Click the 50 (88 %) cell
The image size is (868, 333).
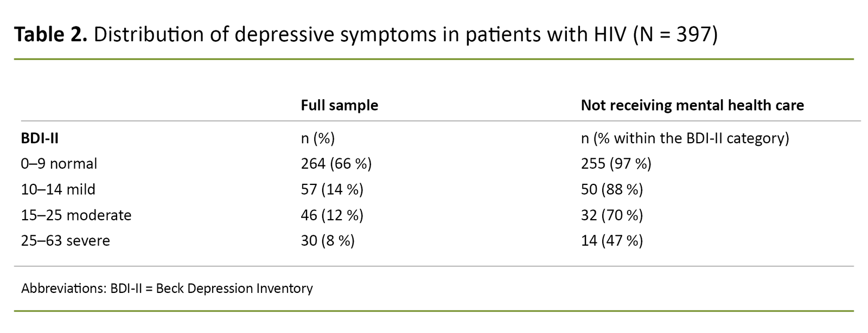[612, 189]
